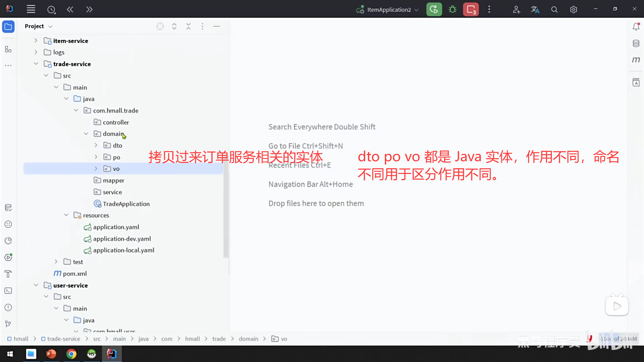
Task: Open the Maven tool window on the right
Action: click(636, 60)
